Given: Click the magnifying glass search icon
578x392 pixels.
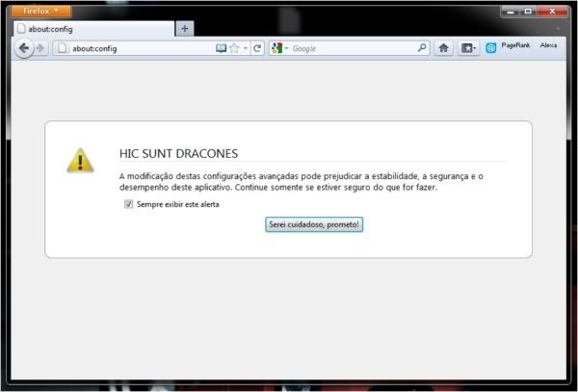Looking at the screenshot, I should pos(423,48).
